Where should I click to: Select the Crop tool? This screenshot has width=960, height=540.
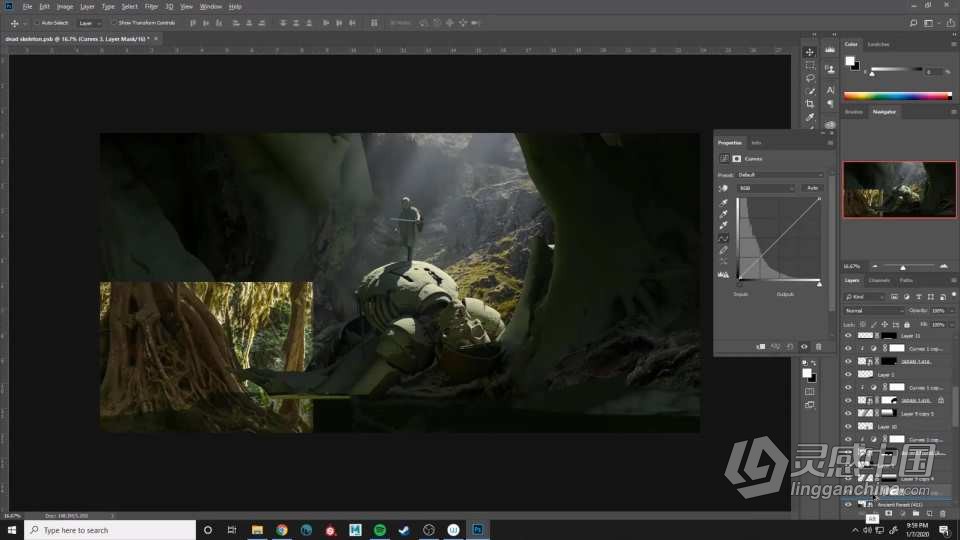(x=809, y=104)
